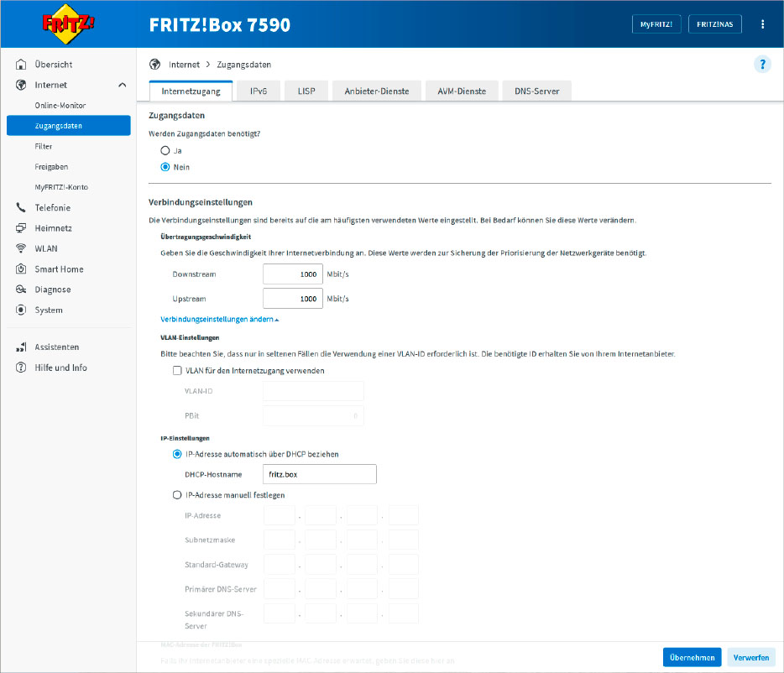Image resolution: width=784 pixels, height=673 pixels.
Task: Click the PBit input field
Action: pyautogui.click(x=313, y=415)
